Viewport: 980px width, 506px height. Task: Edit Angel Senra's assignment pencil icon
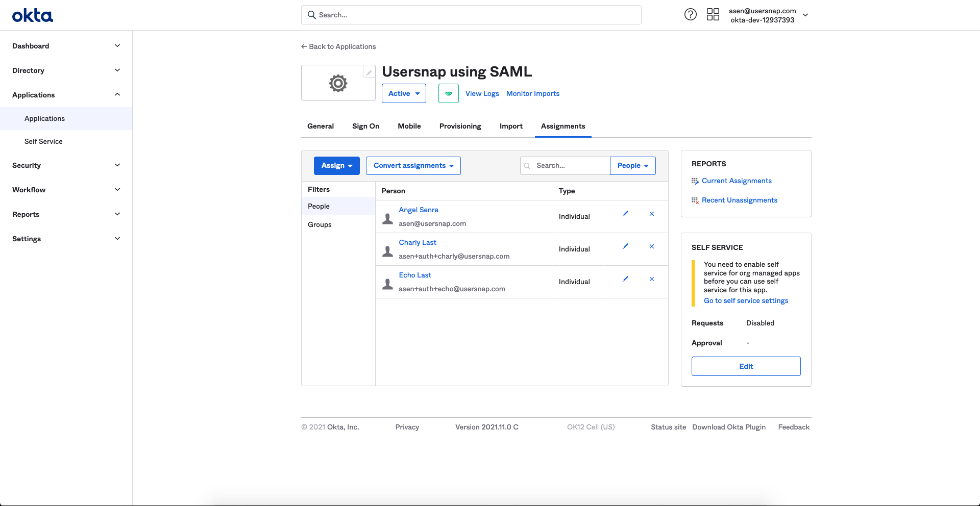625,214
